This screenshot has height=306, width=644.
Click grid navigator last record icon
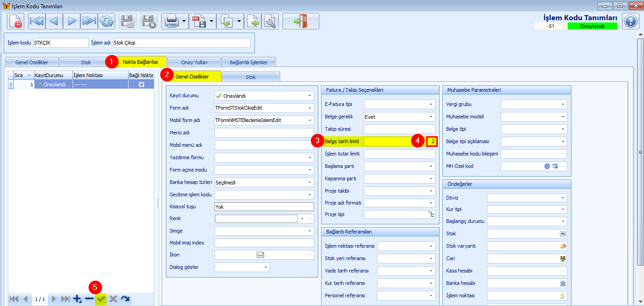click(66, 299)
